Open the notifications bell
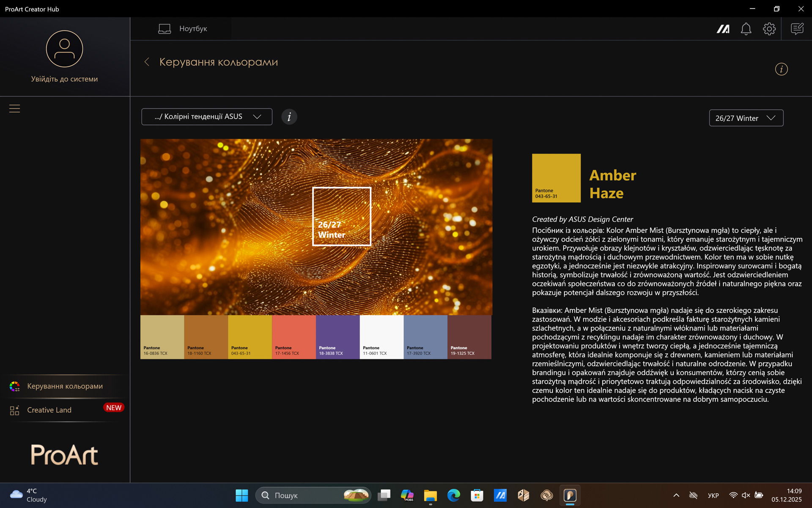 click(746, 29)
